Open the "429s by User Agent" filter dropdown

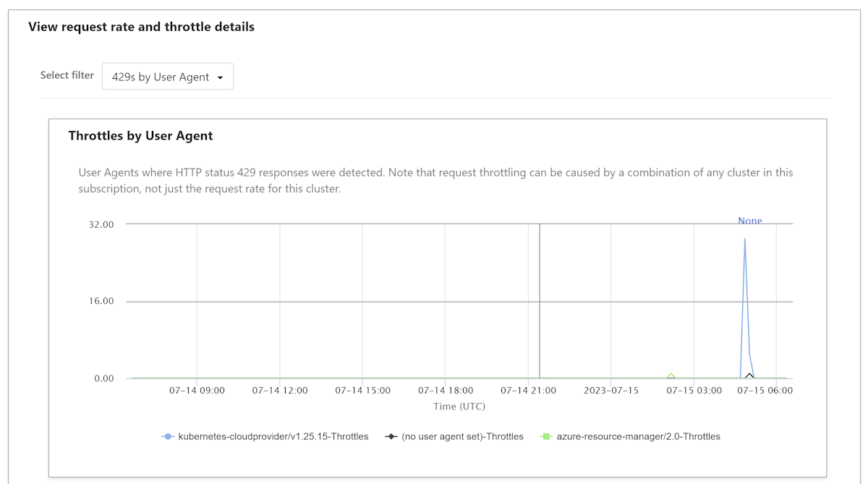(167, 77)
